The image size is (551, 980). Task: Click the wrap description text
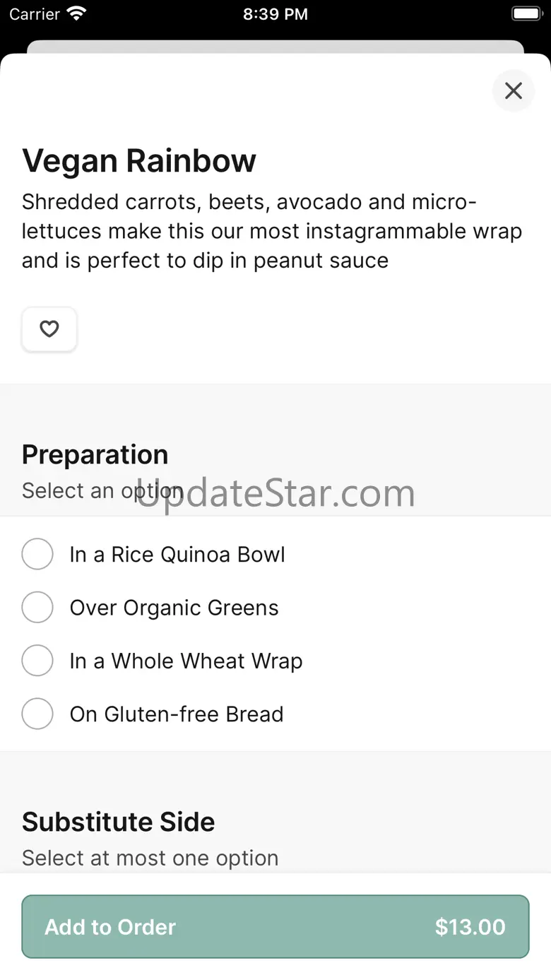(272, 231)
